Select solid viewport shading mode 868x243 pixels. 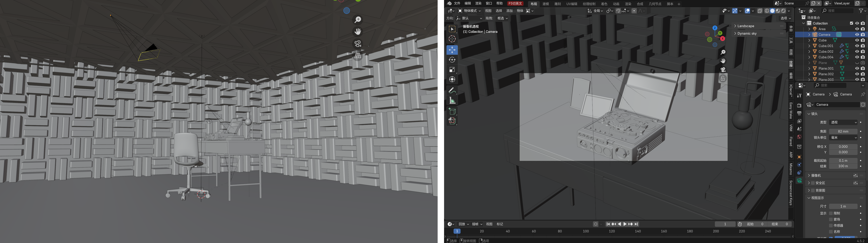click(x=772, y=11)
